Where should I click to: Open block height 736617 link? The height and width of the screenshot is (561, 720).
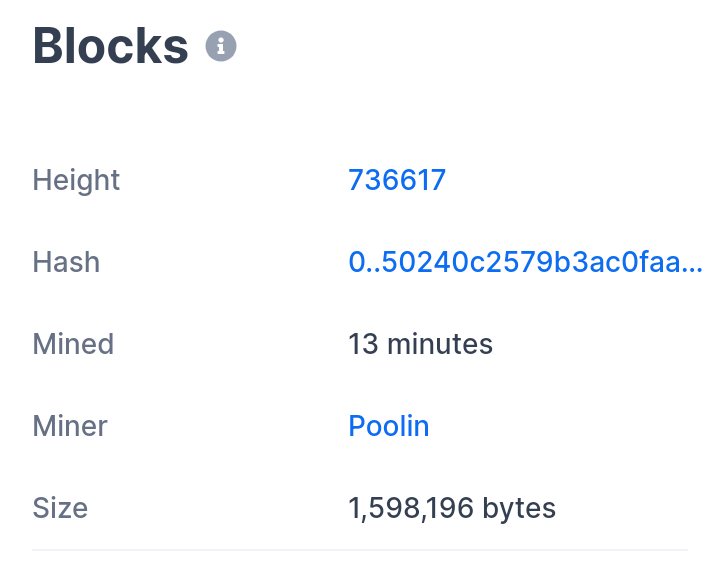coord(396,180)
